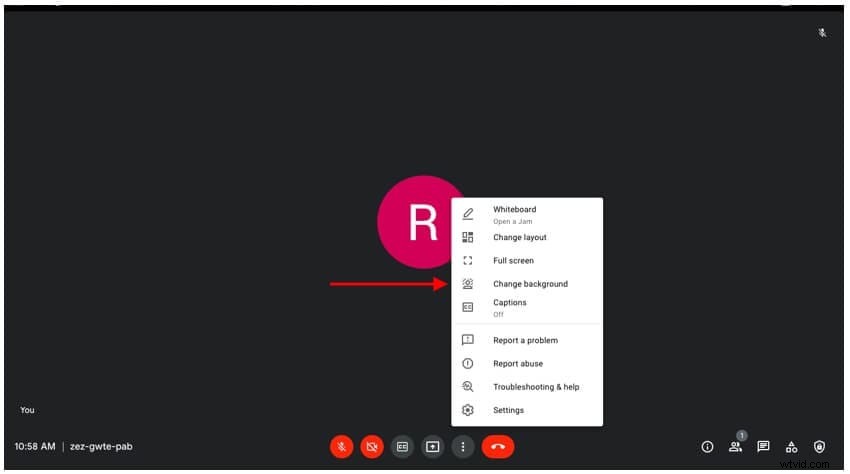Open the in-call chat messages
This screenshot has width=850, height=474.
click(763, 447)
